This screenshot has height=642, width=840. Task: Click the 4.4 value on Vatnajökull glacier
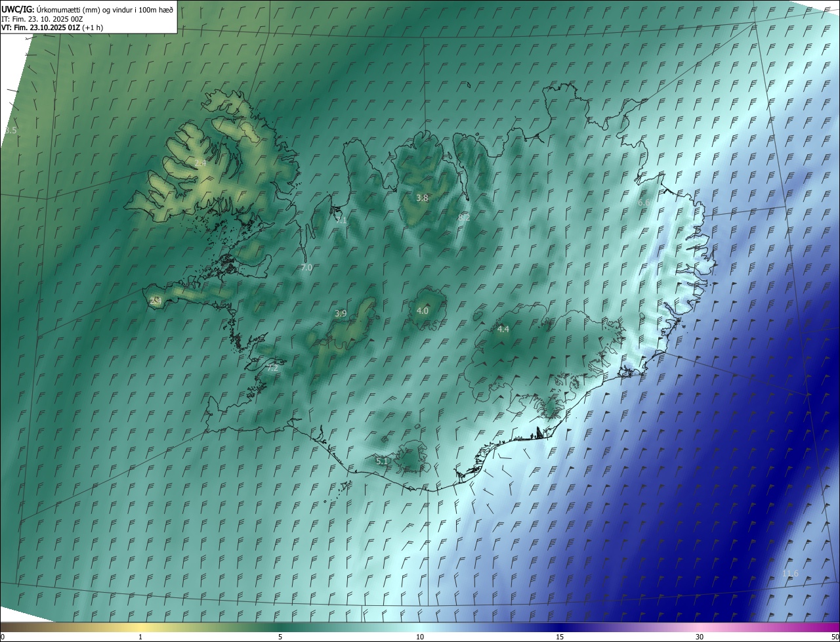coord(503,329)
